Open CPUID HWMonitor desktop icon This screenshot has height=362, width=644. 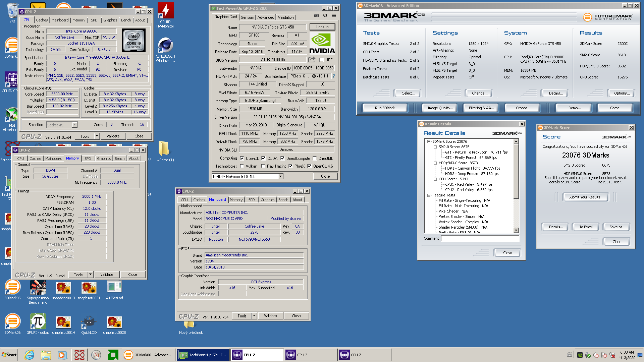tap(165, 15)
